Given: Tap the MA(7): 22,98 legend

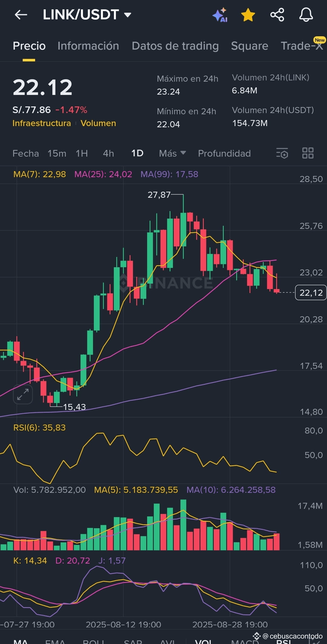Looking at the screenshot, I should pyautogui.click(x=40, y=174).
